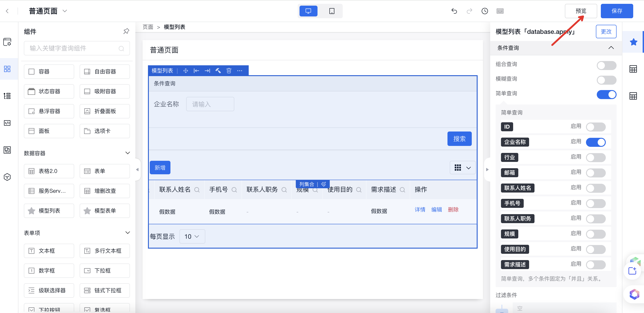The height and width of the screenshot is (313, 644).
Task: Click the move handle icon in 模型列表 toolbar
Action: click(x=186, y=71)
